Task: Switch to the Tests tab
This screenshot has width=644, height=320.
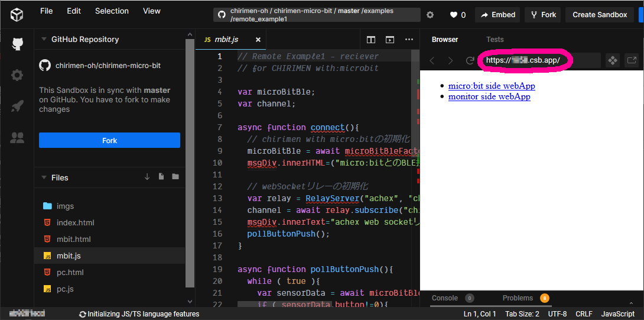Action: pyautogui.click(x=495, y=40)
